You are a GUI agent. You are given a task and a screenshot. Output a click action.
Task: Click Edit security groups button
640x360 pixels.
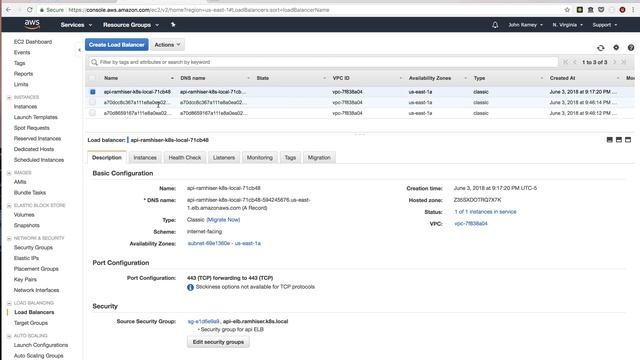(x=218, y=342)
